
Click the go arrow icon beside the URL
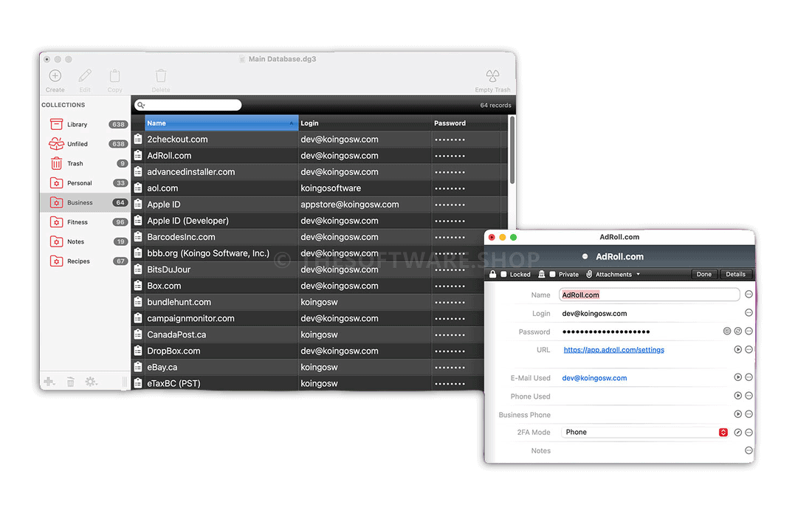(x=738, y=350)
